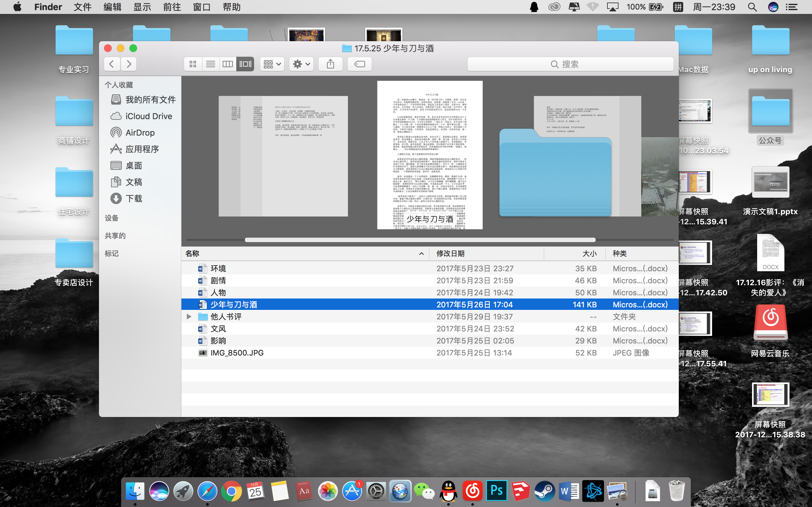Click the 搜索 search field
This screenshot has width=812, height=507.
[570, 64]
